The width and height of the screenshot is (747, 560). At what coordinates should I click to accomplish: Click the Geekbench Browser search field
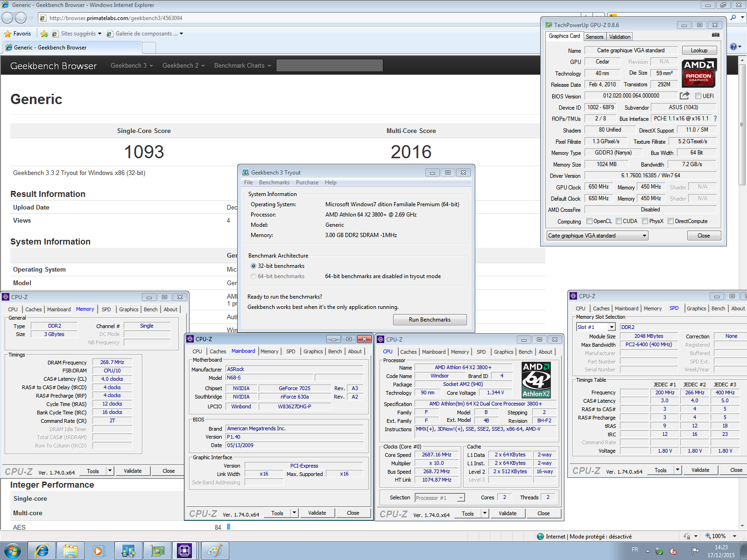point(330,65)
